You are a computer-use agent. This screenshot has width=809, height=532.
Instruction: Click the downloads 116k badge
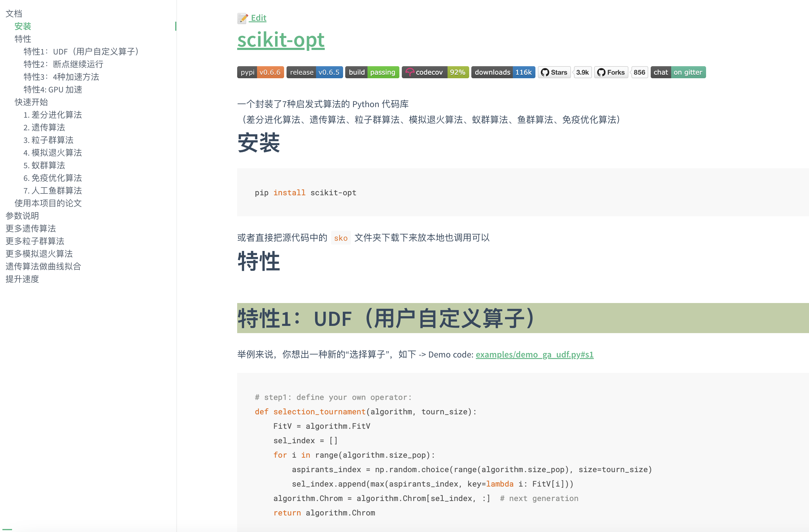[503, 72]
